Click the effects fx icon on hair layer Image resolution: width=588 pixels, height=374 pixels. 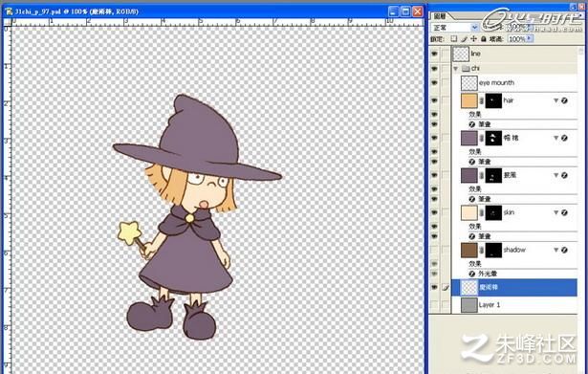pos(564,100)
